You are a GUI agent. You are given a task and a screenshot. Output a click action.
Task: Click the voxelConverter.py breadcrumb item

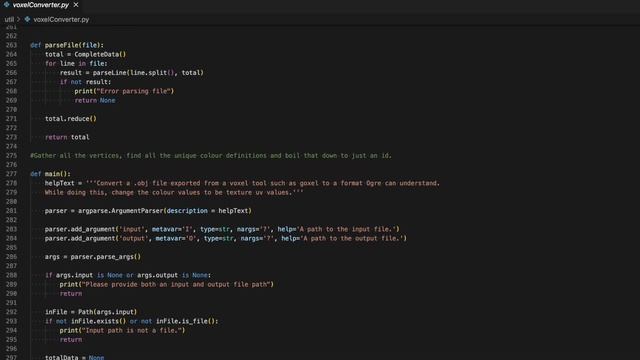(61, 19)
